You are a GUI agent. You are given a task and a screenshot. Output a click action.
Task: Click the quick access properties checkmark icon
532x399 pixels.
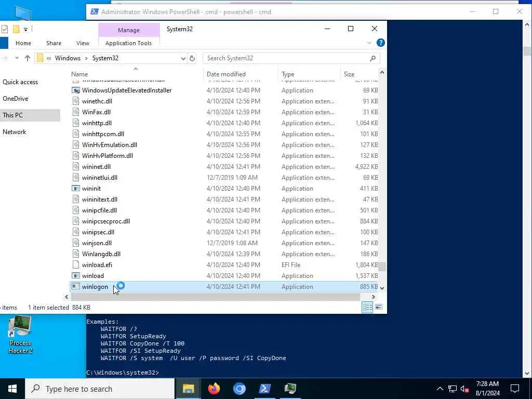[x=5, y=30]
